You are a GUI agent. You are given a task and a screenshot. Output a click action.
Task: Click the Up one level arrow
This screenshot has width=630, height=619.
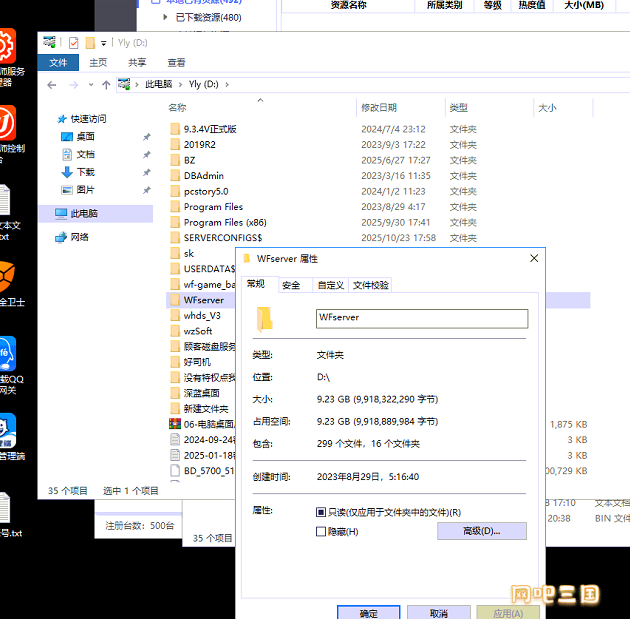tap(106, 85)
